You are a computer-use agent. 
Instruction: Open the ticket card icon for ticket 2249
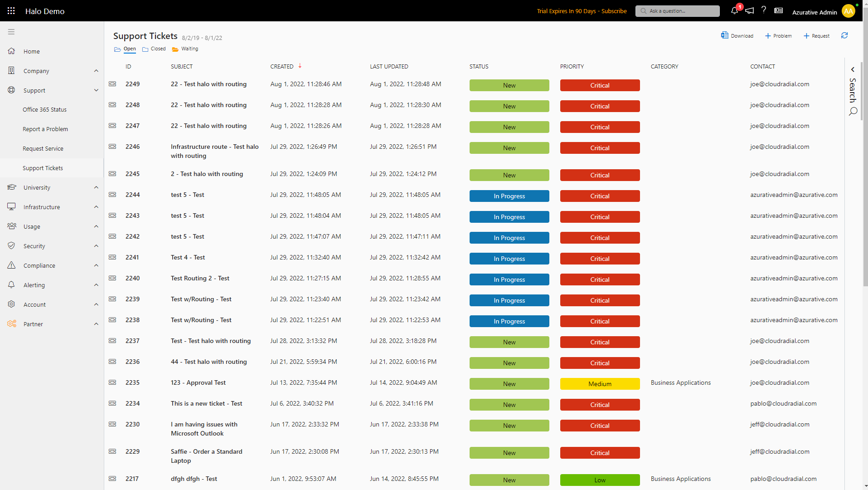pos(112,84)
